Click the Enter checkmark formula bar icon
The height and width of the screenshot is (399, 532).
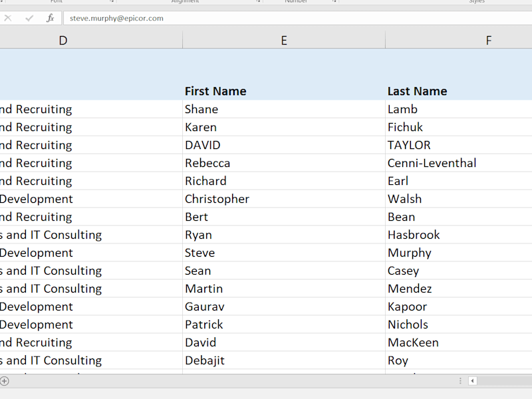pos(29,18)
